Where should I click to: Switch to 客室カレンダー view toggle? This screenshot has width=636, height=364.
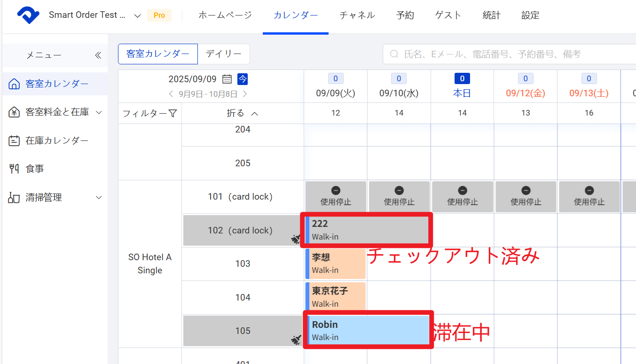pos(158,54)
